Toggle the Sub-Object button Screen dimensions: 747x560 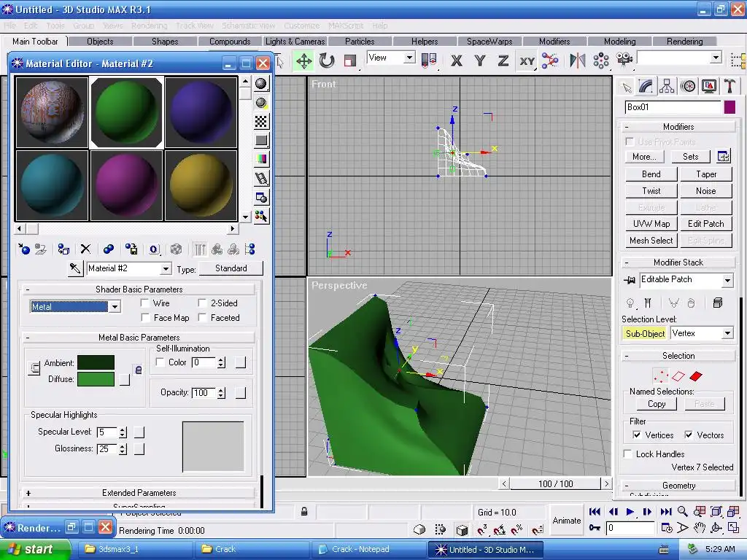[x=645, y=333]
